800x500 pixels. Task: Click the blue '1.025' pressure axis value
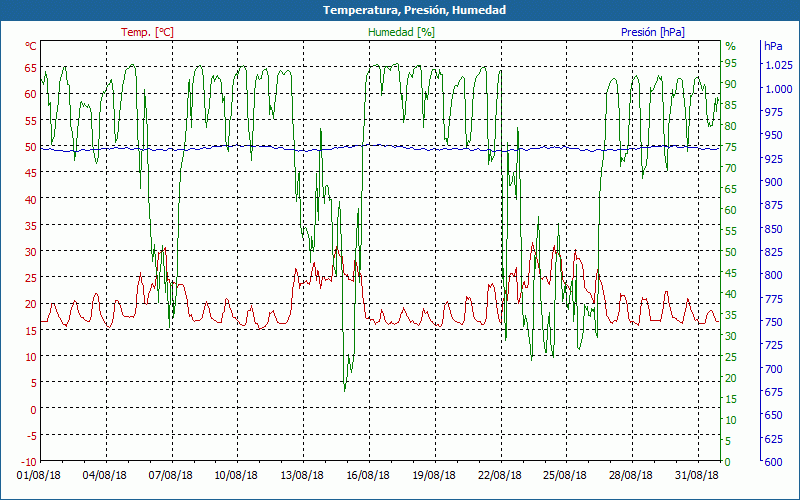779,65
